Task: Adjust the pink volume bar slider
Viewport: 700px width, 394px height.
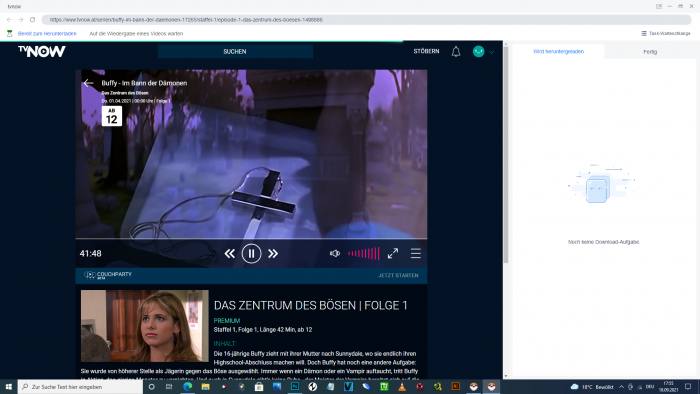Action: click(x=364, y=253)
